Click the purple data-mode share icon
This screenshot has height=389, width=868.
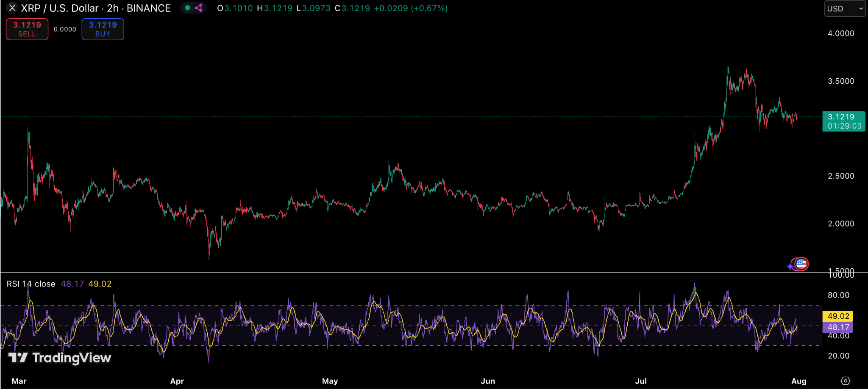tap(198, 8)
